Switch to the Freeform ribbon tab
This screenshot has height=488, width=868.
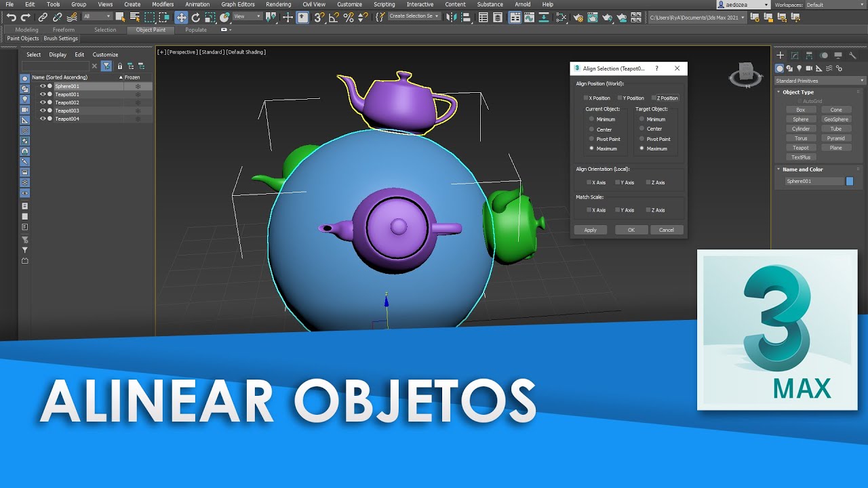click(64, 30)
